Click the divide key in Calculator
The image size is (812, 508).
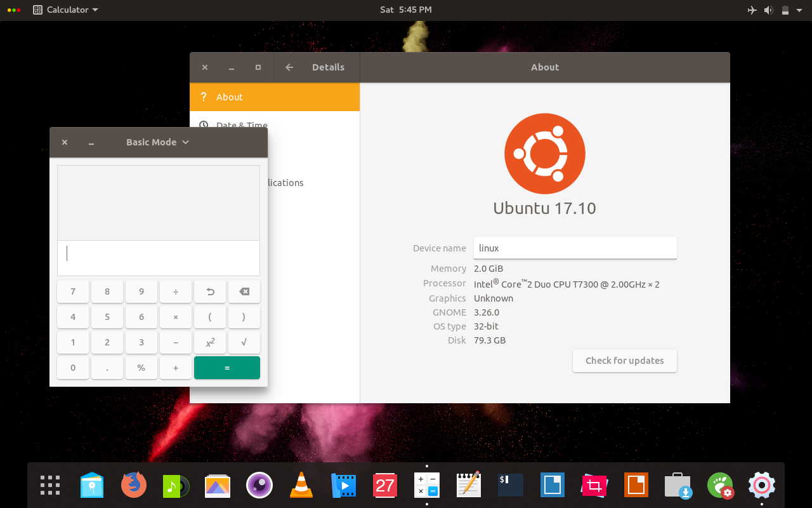tap(176, 291)
